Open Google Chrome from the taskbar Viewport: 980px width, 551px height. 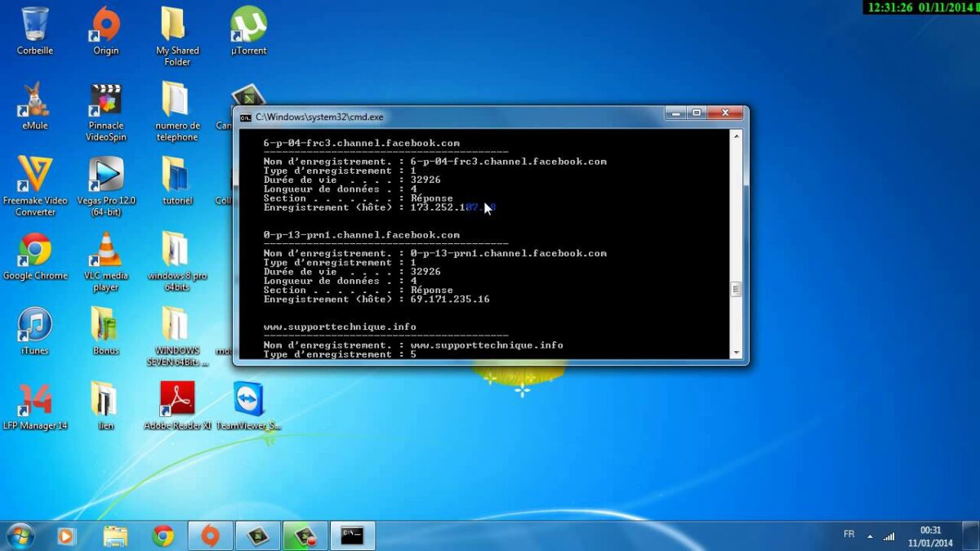163,536
